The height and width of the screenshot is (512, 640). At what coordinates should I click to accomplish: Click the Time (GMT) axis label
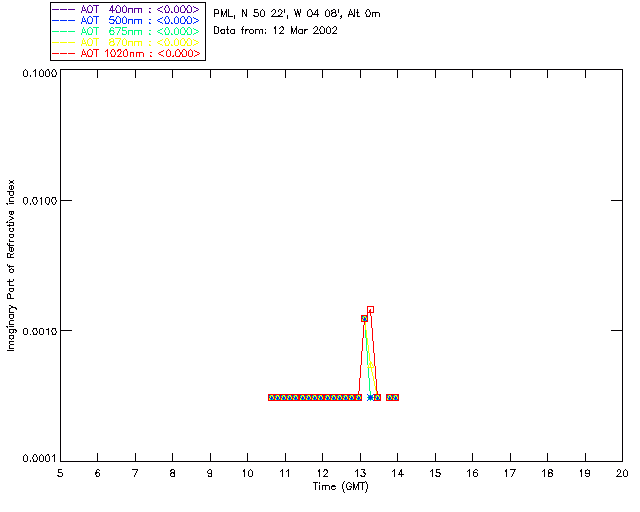(x=340, y=487)
